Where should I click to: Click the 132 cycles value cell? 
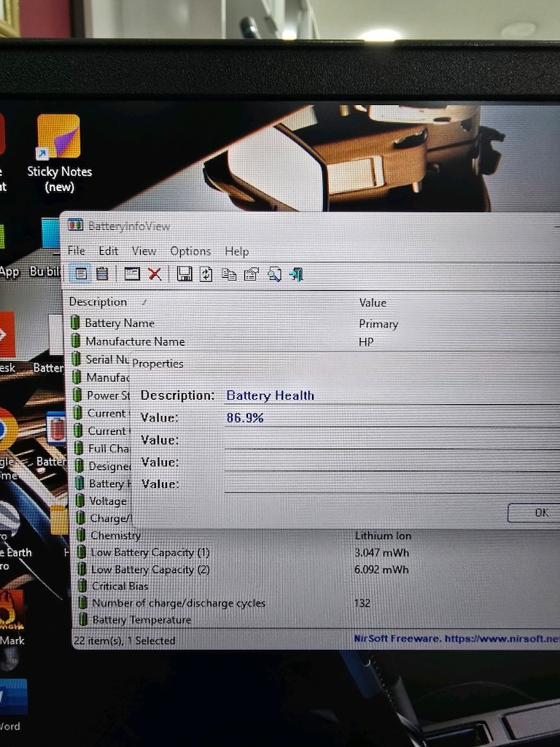pos(362,603)
